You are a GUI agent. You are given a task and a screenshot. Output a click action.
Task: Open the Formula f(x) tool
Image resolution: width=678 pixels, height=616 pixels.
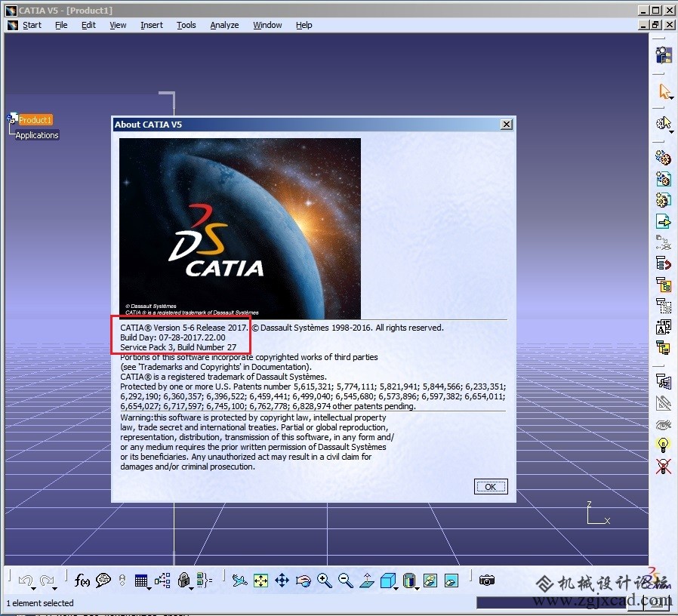(x=82, y=580)
